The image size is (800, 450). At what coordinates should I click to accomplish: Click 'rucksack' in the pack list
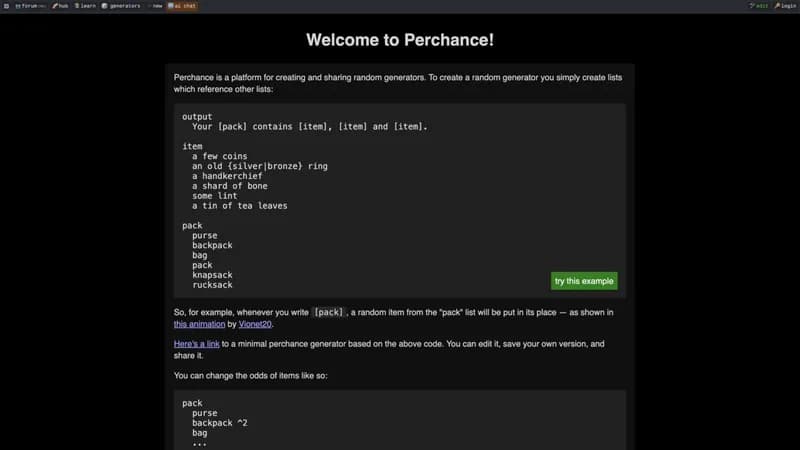coord(212,285)
